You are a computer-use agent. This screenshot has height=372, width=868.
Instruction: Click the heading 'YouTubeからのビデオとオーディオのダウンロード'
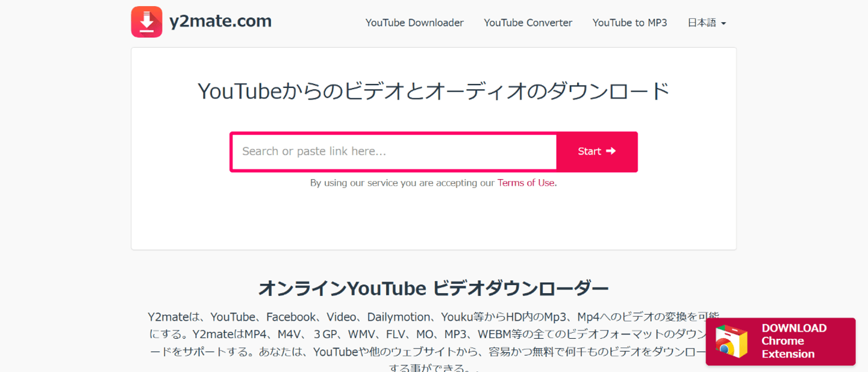click(x=434, y=92)
